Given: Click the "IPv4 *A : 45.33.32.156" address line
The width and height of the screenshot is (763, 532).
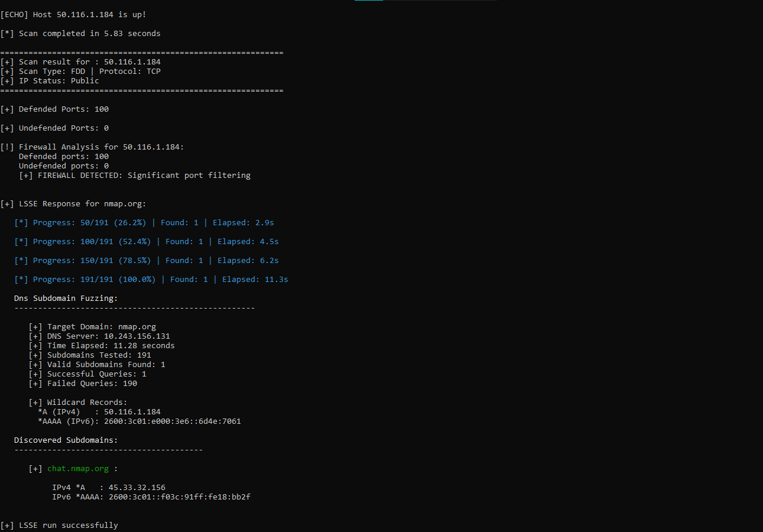Looking at the screenshot, I should 109,487.
